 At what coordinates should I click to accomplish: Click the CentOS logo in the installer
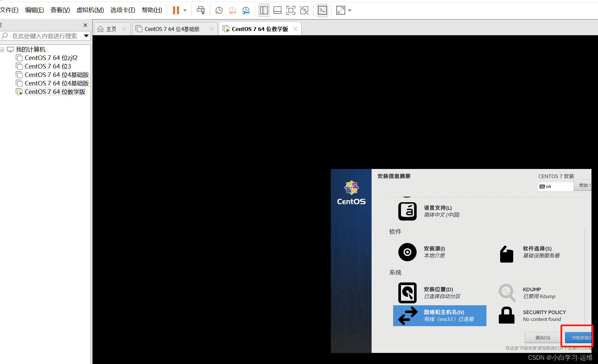point(351,193)
